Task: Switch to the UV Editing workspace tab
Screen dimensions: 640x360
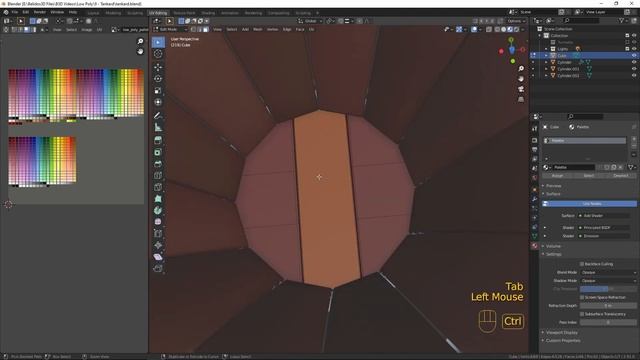Action: click(158, 13)
